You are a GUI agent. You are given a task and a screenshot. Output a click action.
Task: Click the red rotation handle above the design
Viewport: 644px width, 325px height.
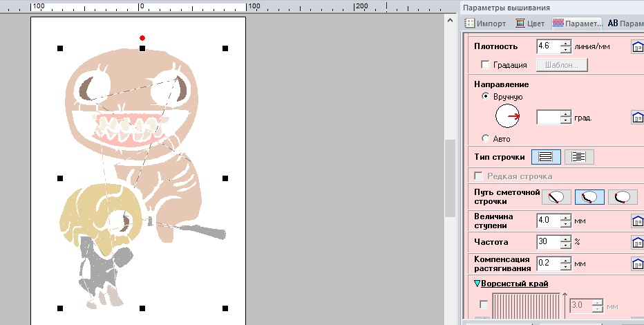142,37
